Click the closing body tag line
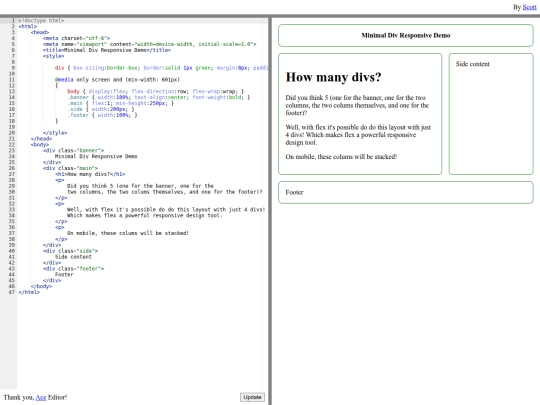540x405 pixels. (41, 286)
